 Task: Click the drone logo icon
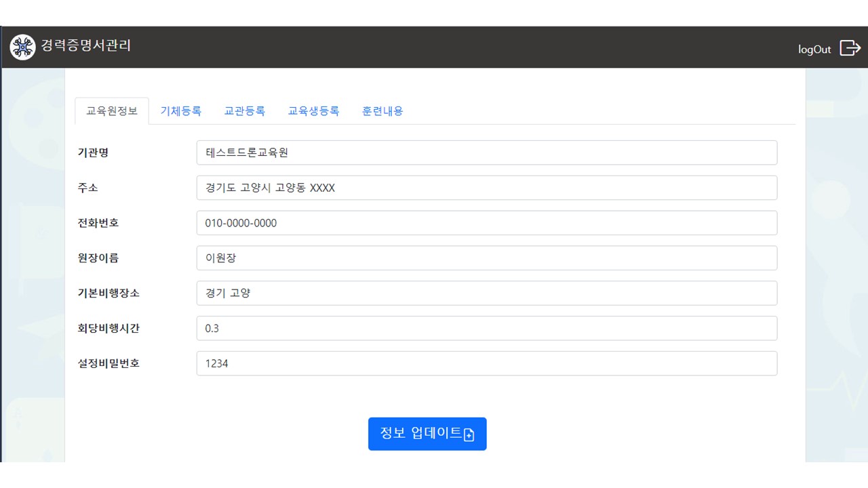(22, 47)
